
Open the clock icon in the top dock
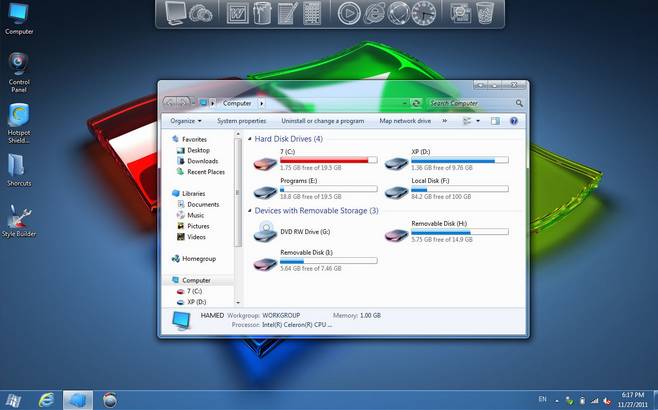click(x=423, y=13)
